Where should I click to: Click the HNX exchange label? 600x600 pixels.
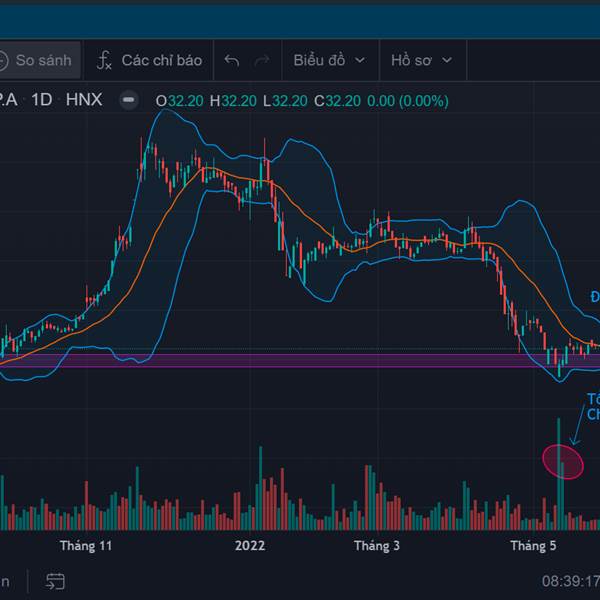point(84,100)
